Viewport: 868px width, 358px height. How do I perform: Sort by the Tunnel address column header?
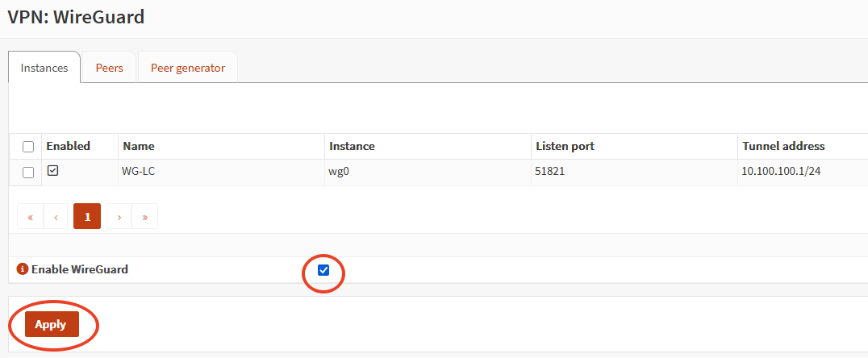tap(782, 146)
